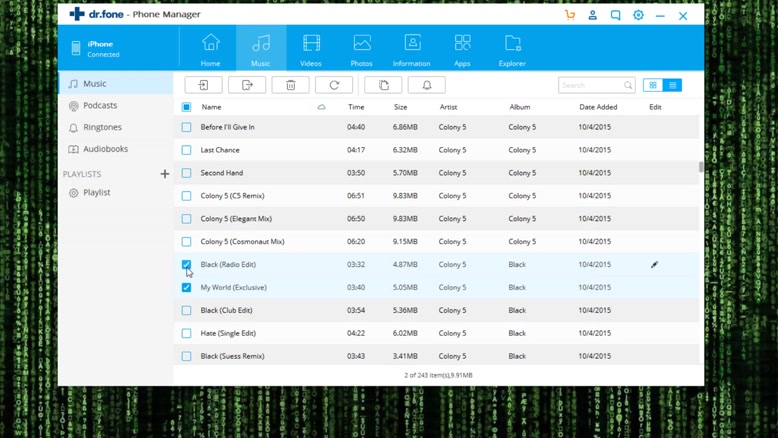The width and height of the screenshot is (778, 438).
Task: Delete selected songs with trash icon
Action: [x=290, y=85]
